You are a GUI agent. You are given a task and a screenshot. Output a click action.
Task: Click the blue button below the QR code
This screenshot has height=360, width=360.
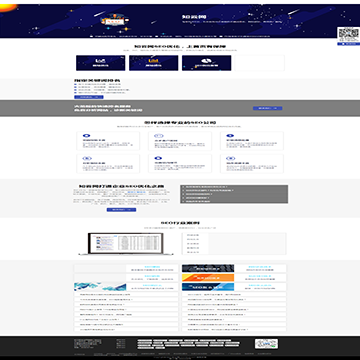point(348,44)
